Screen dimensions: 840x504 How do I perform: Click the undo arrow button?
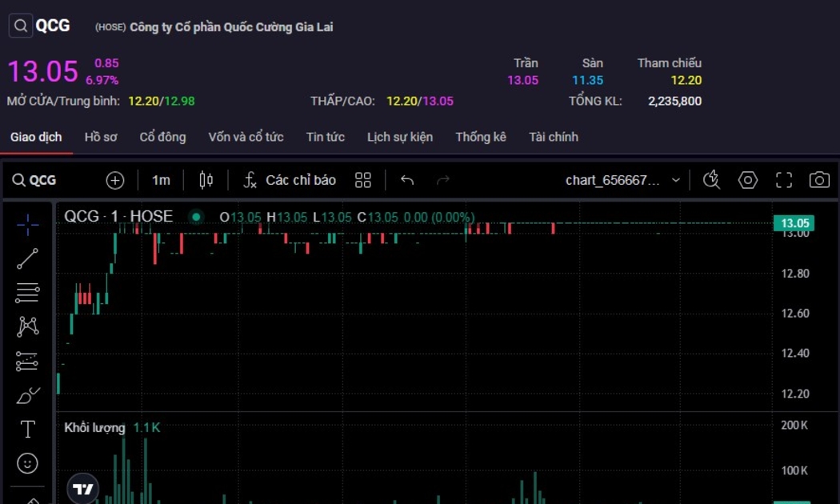click(407, 180)
